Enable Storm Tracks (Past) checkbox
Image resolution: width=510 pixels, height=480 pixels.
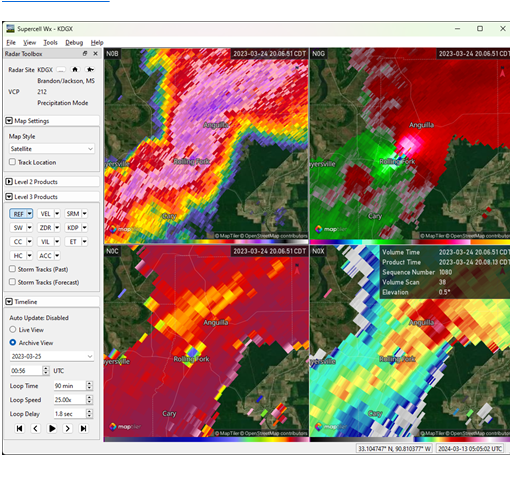(13, 269)
